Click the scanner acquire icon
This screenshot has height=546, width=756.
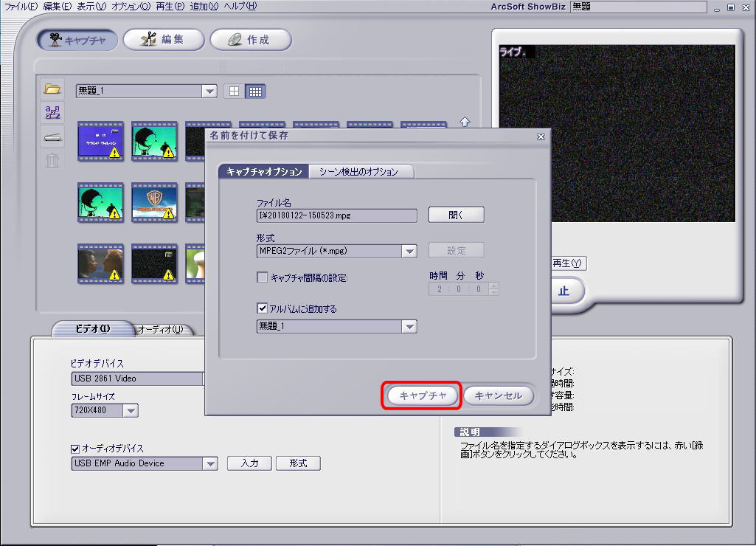click(52, 137)
